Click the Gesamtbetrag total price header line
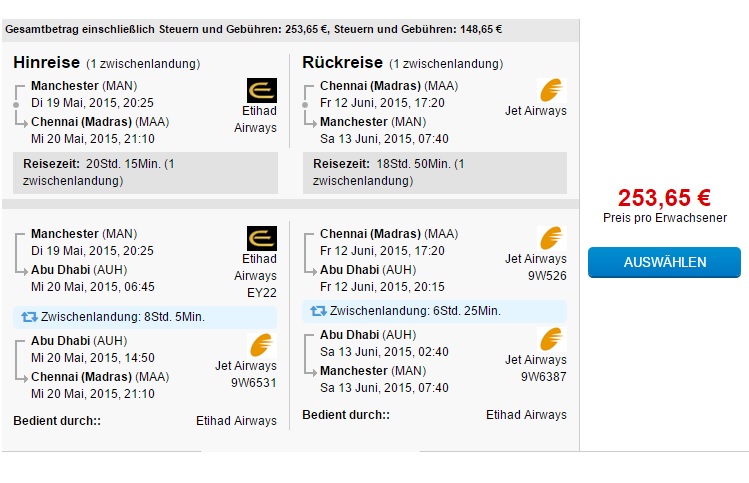 pyautogui.click(x=254, y=30)
